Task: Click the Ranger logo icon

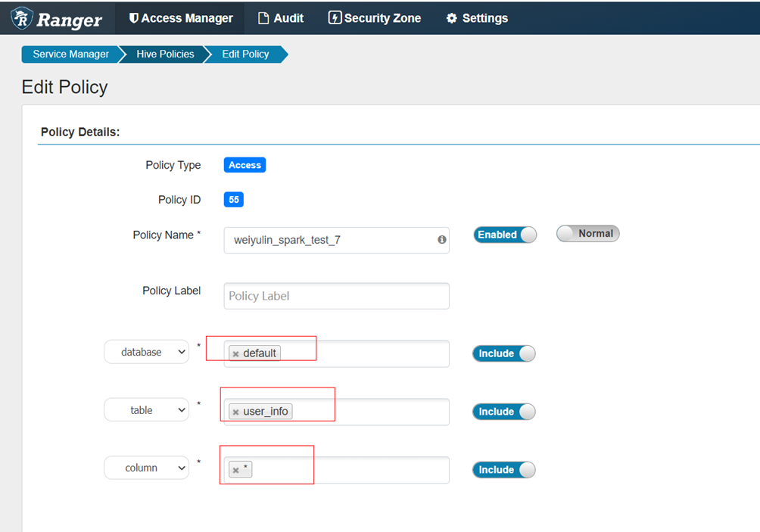Action: coord(23,17)
